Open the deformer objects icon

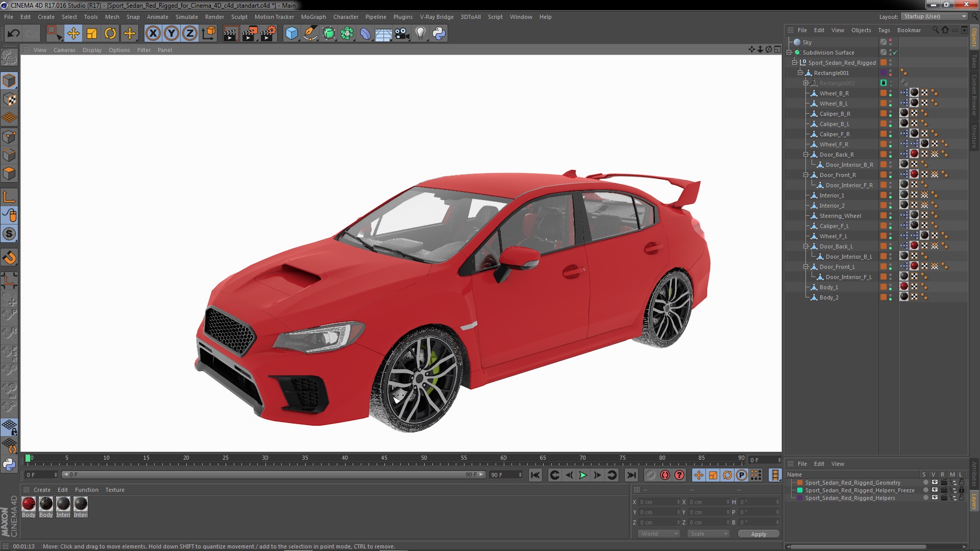[x=365, y=34]
